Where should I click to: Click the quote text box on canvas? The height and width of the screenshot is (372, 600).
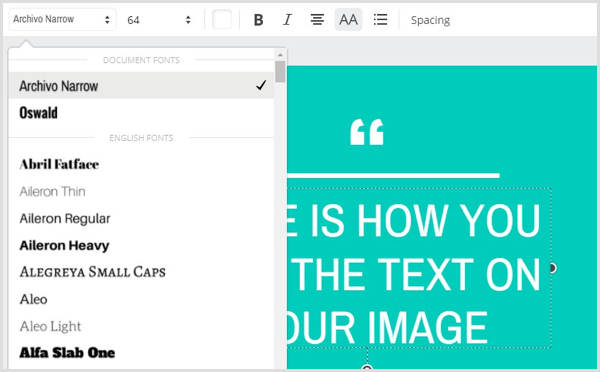pyautogui.click(x=419, y=268)
